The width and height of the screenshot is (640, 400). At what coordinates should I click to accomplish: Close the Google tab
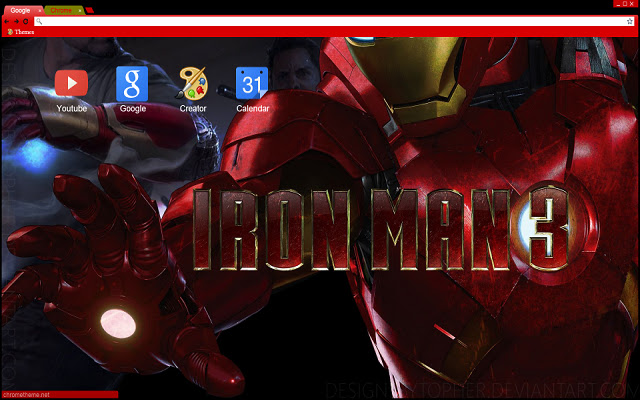[x=40, y=11]
